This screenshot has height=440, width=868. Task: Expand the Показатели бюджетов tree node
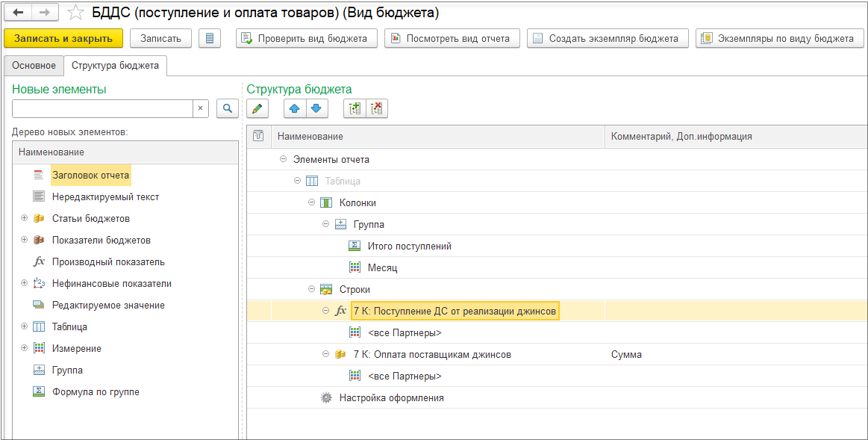click(25, 241)
